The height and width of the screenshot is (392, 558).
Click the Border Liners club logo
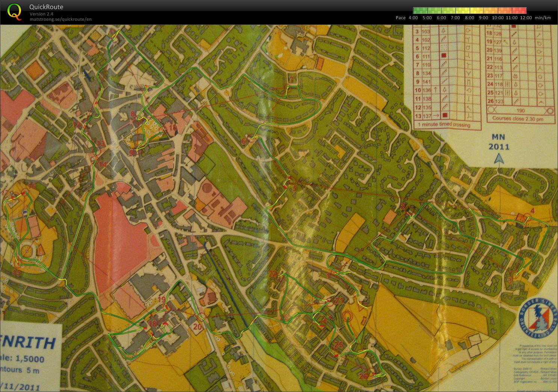[538, 318]
